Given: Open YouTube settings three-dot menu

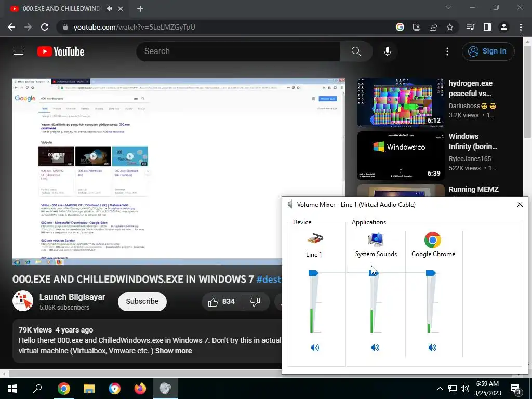Looking at the screenshot, I should tap(447, 51).
